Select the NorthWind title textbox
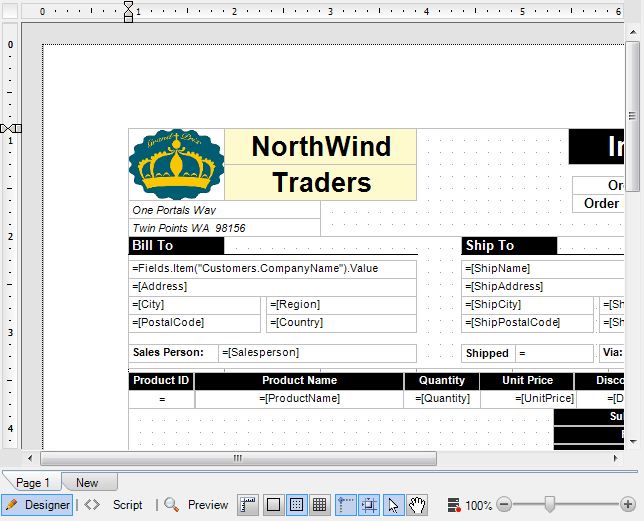This screenshot has width=644, height=521. click(321, 147)
